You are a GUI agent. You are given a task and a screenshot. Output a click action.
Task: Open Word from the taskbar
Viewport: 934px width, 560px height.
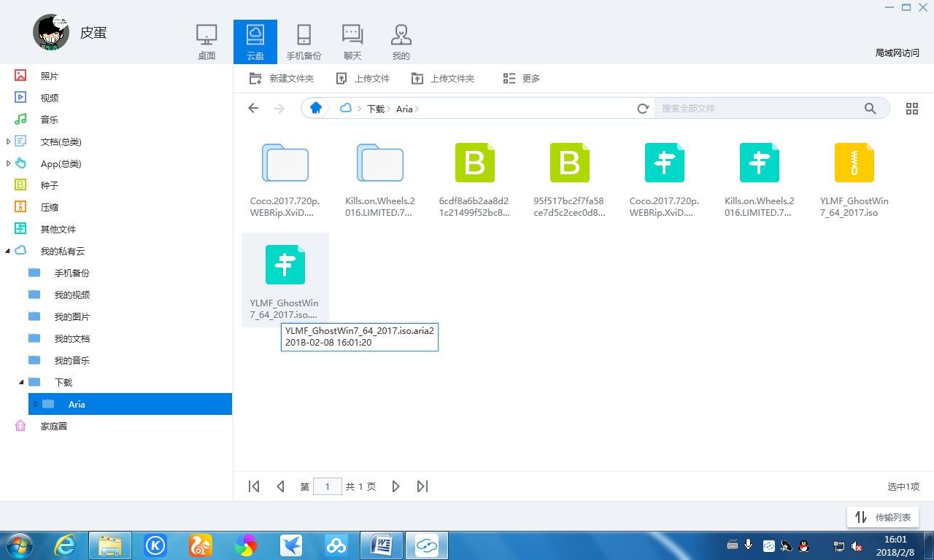click(x=382, y=545)
